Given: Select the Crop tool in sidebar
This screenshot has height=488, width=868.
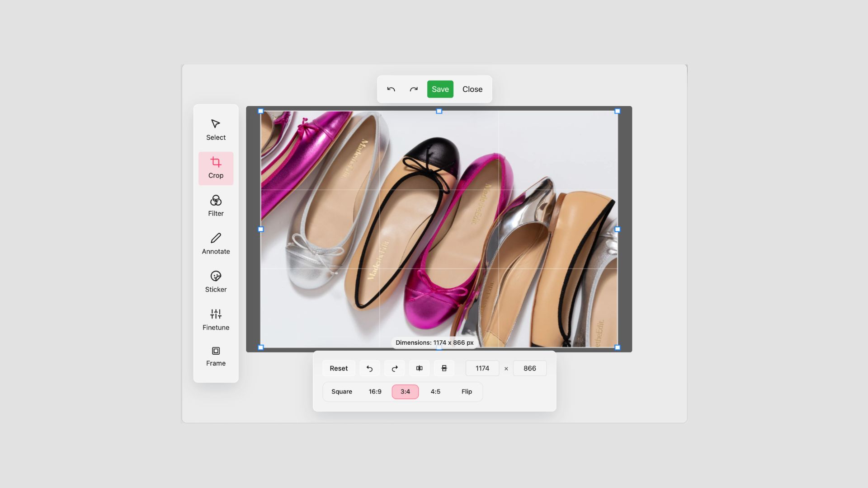Looking at the screenshot, I should (x=216, y=168).
